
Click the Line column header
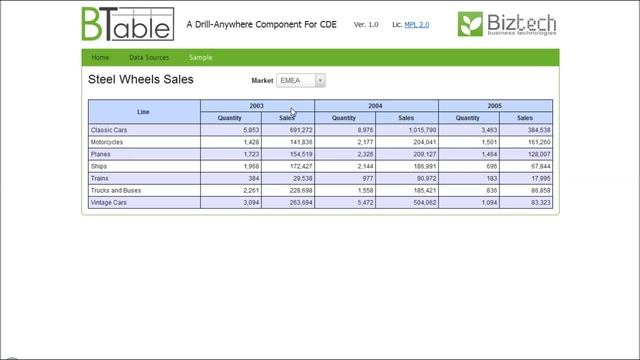pos(144,112)
